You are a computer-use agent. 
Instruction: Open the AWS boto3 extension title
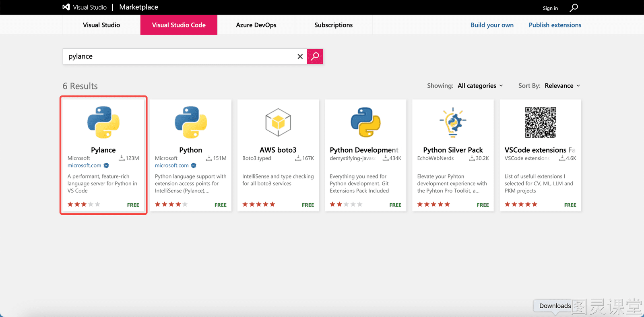[278, 150]
